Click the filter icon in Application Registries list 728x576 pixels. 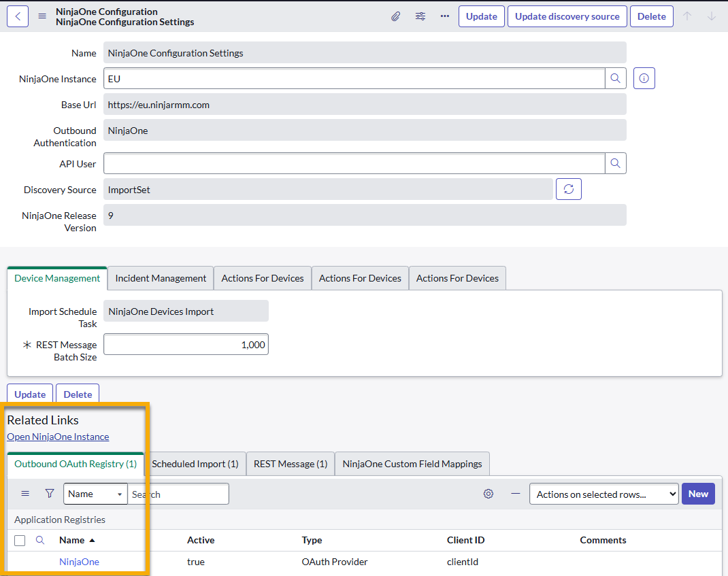[49, 493]
